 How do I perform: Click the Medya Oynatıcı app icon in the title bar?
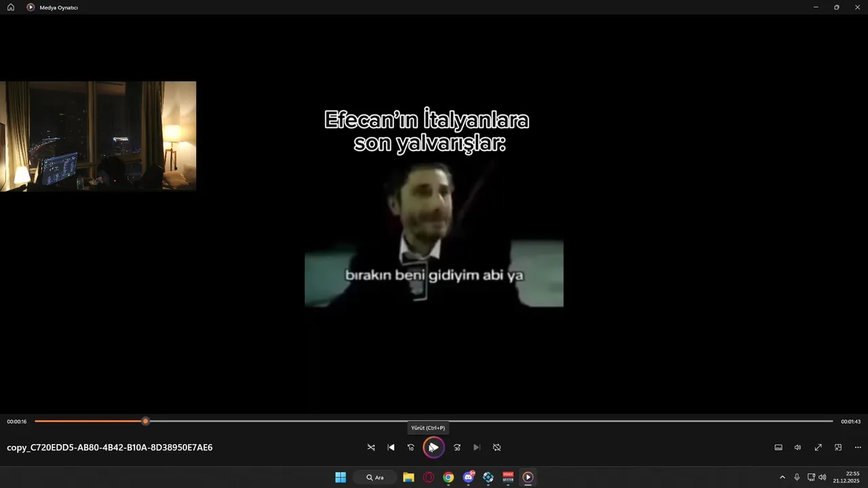31,7
